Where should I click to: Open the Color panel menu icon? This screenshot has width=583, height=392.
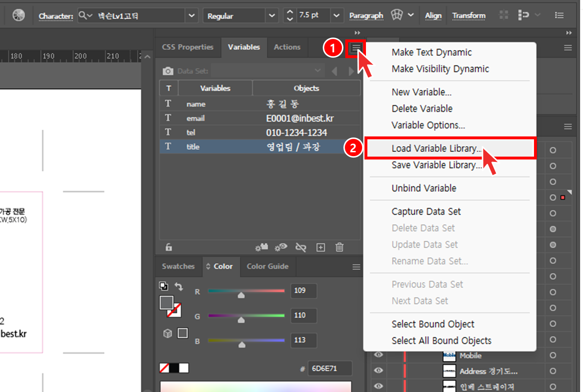click(x=356, y=267)
